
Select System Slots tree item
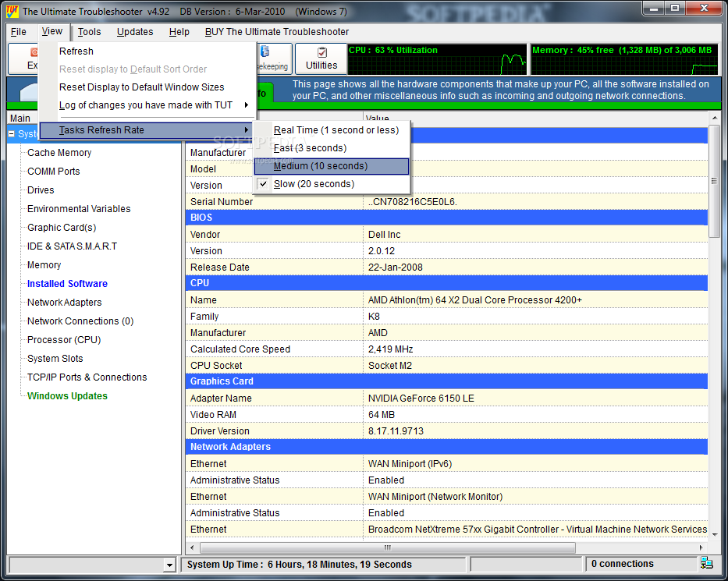pos(55,358)
